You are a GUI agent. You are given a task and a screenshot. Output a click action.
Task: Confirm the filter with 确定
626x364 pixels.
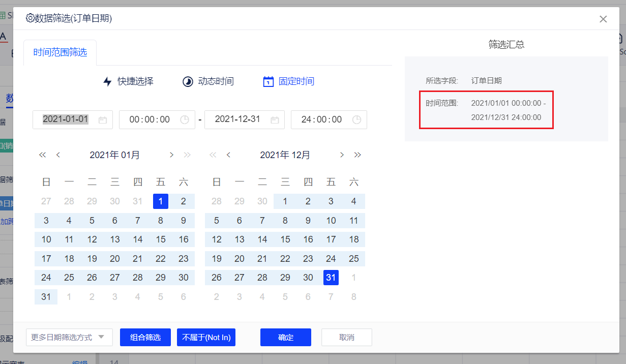(286, 337)
